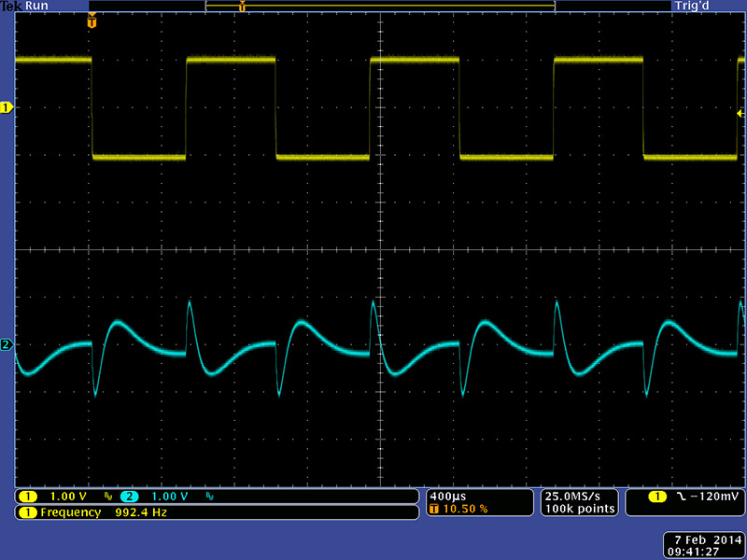Screen dimensions: 747x560
Task: Click the trigger level arrow on right edge
Action: [740, 112]
